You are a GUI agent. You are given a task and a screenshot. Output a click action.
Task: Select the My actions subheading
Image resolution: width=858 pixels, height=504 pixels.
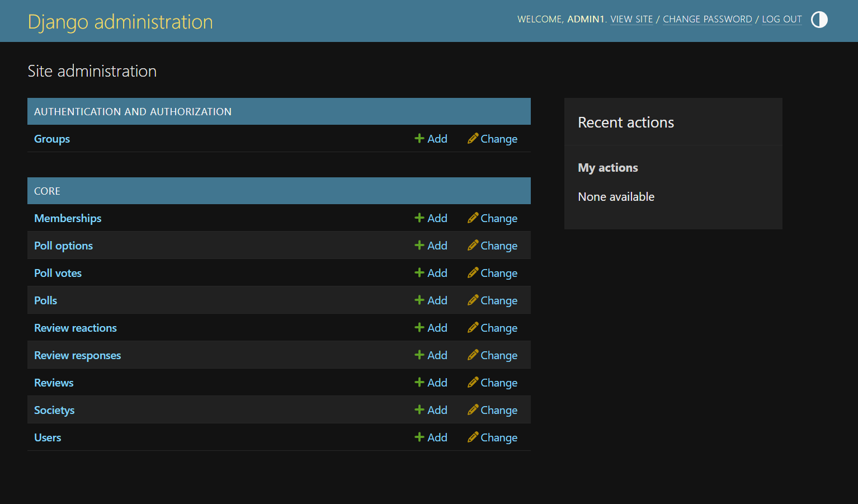[x=608, y=168]
